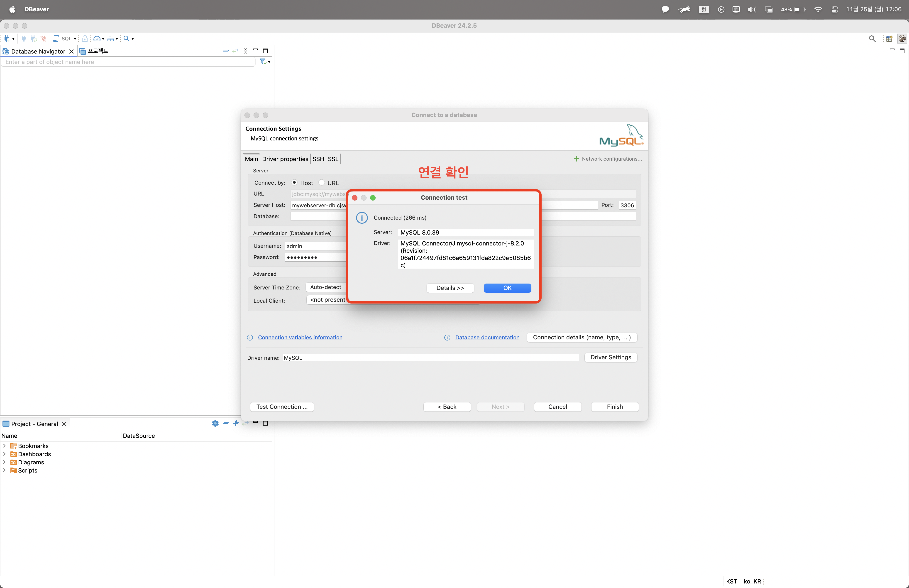The height and width of the screenshot is (588, 909).
Task: Open the SSH tab
Action: (318, 159)
